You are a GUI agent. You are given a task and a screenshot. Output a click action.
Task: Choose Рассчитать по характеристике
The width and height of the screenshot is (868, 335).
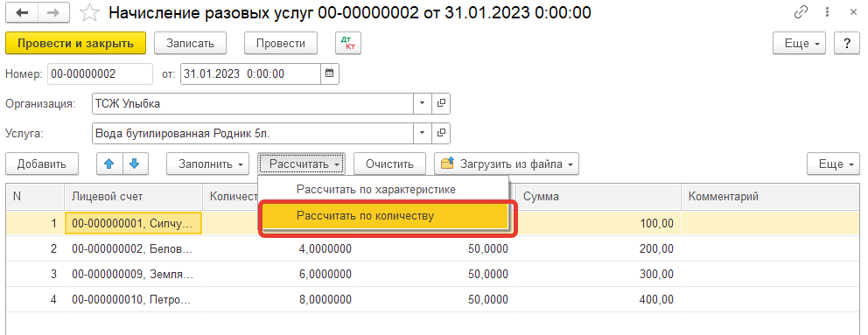tap(383, 190)
